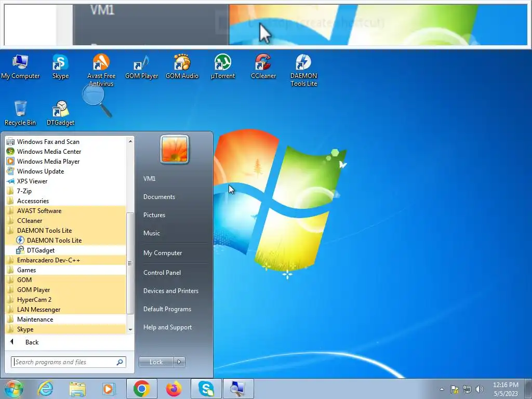Launch XPS Viewer

coord(66,181)
